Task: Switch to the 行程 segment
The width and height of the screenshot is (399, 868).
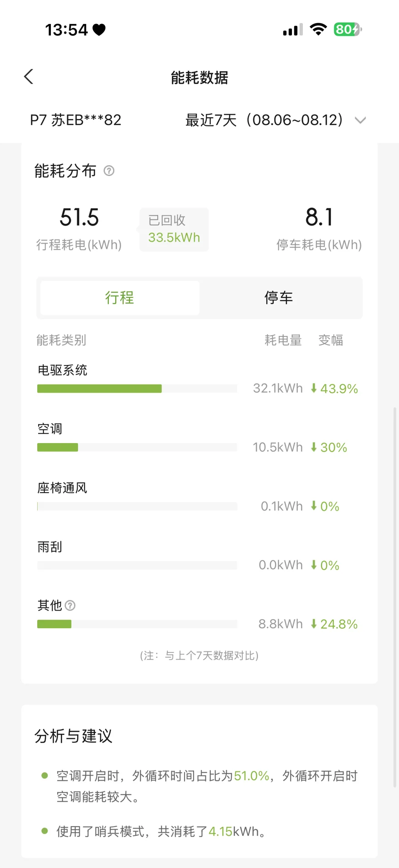Action: tap(120, 298)
